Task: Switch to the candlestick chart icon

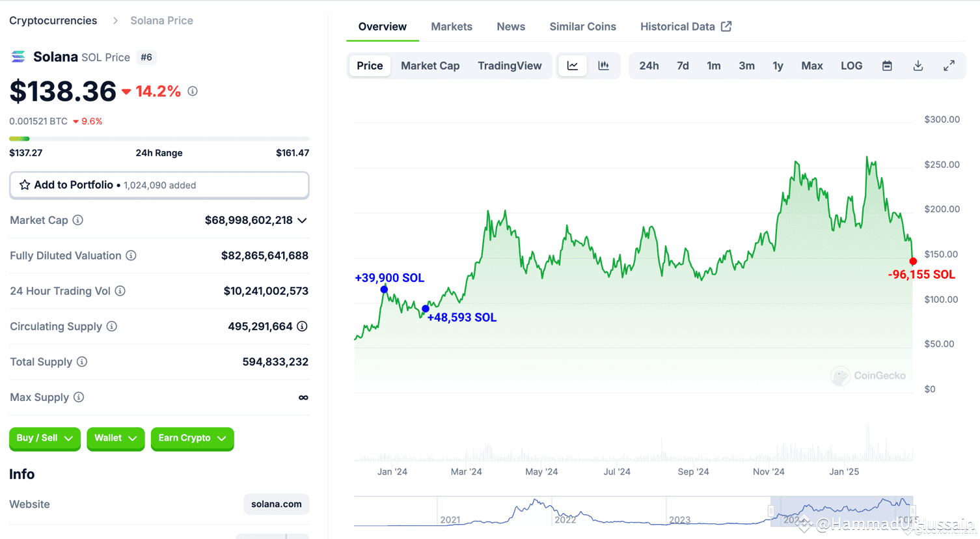Action: coord(604,66)
